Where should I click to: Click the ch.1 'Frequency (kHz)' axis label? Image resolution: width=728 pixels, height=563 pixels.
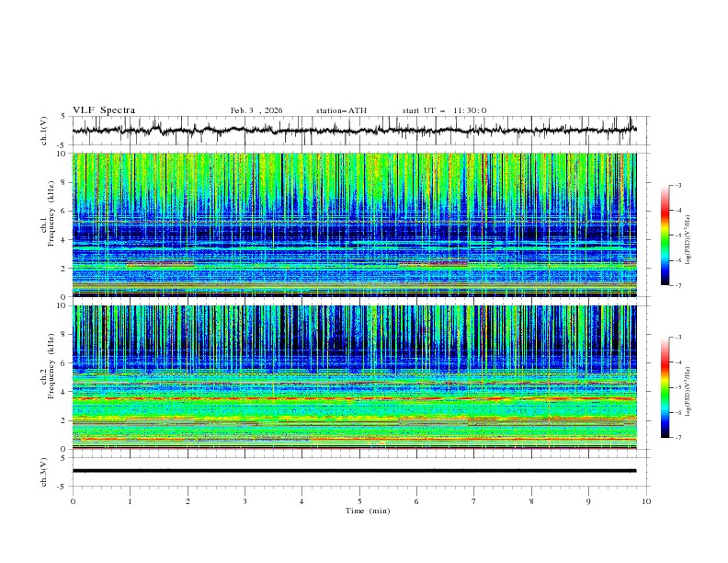[51, 212]
